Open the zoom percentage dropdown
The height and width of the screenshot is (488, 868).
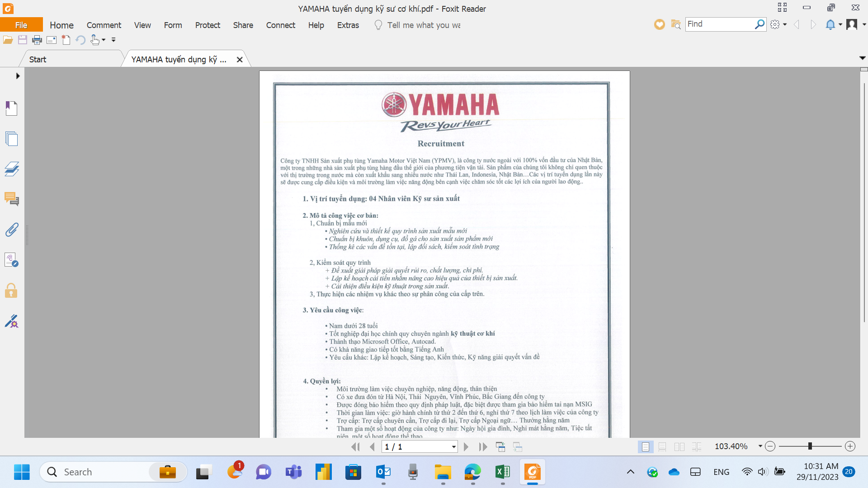[x=760, y=446]
